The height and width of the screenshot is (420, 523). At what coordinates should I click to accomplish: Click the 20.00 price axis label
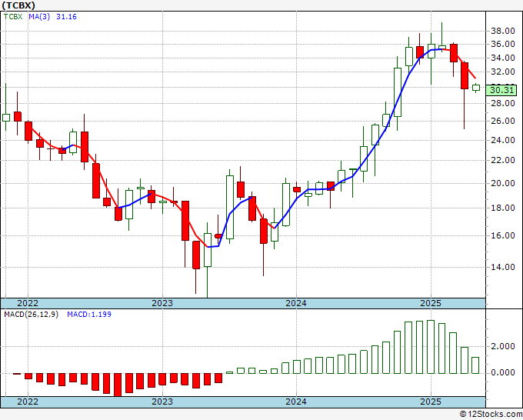click(503, 183)
